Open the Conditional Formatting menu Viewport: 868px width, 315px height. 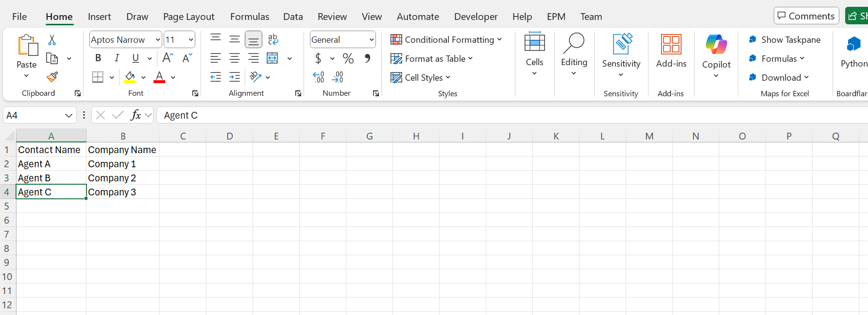(x=446, y=39)
